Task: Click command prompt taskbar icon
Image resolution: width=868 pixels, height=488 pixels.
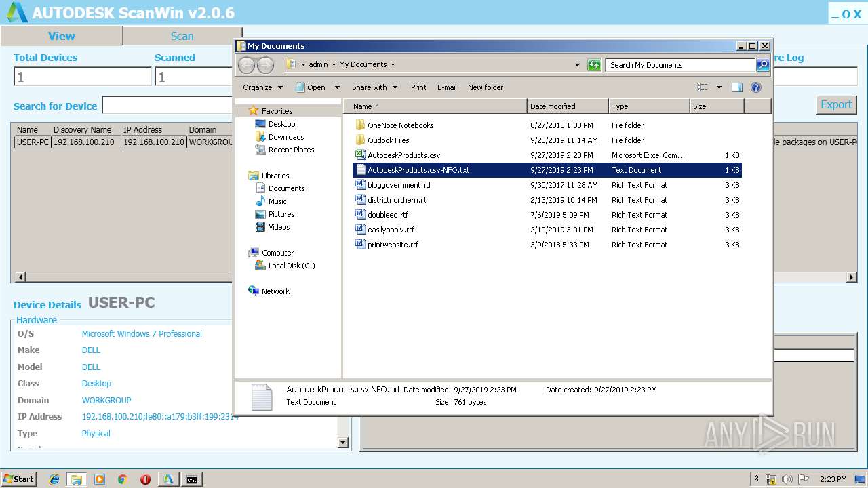Action: pos(192,479)
